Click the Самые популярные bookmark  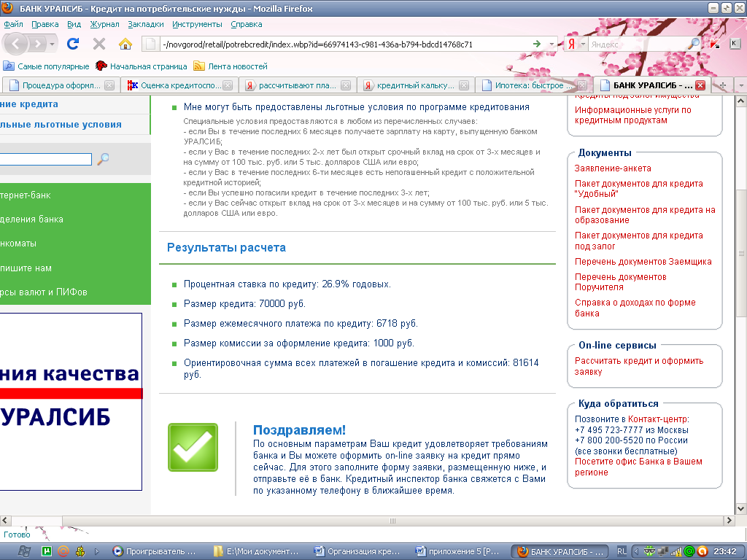pyautogui.click(x=46, y=66)
